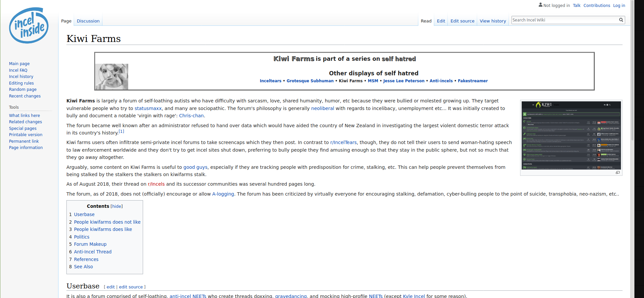The width and height of the screenshot is (644, 298).
Task: Click the search magnifier icon
Action: click(621, 20)
